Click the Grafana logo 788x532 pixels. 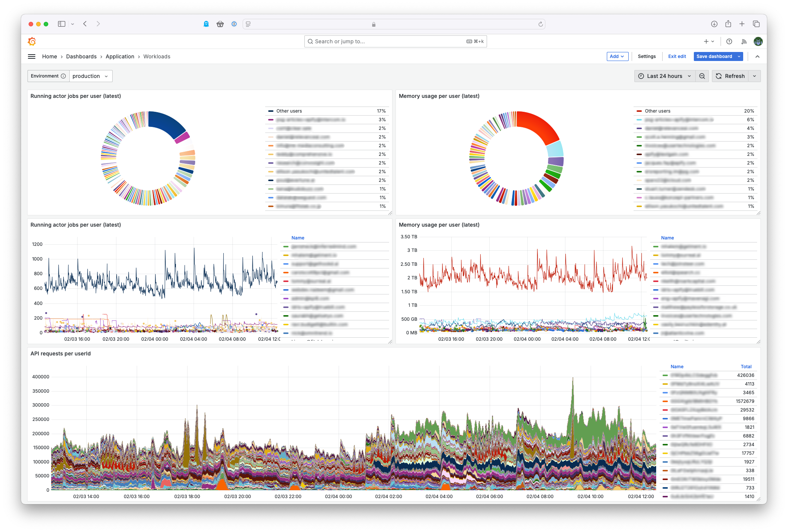tap(32, 41)
